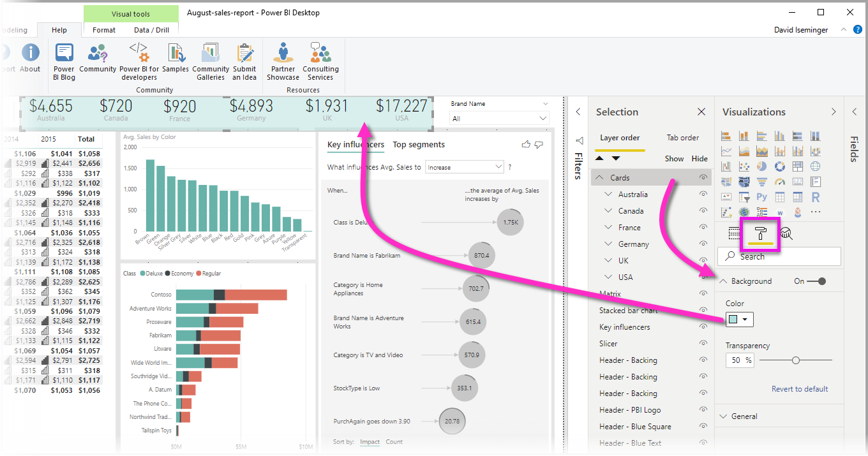Expand the Australia layer chevron
The height and width of the screenshot is (456, 868).
[x=608, y=195]
